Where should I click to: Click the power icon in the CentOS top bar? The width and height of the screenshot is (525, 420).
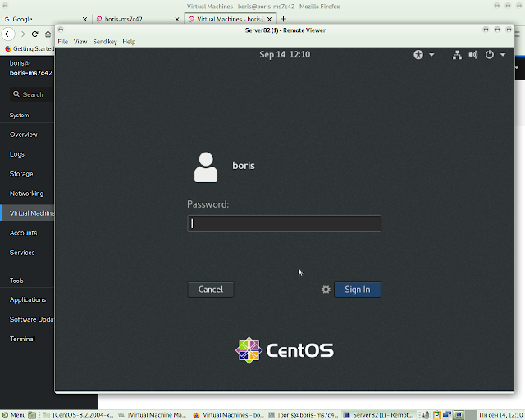(490, 55)
